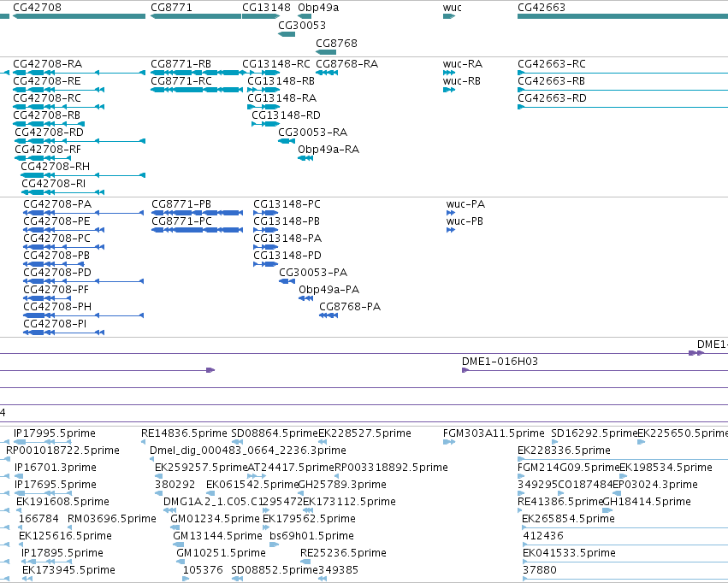This screenshot has height=583, width=728.
Task: Select transcript CG8771-RC
Action: [x=181, y=81]
